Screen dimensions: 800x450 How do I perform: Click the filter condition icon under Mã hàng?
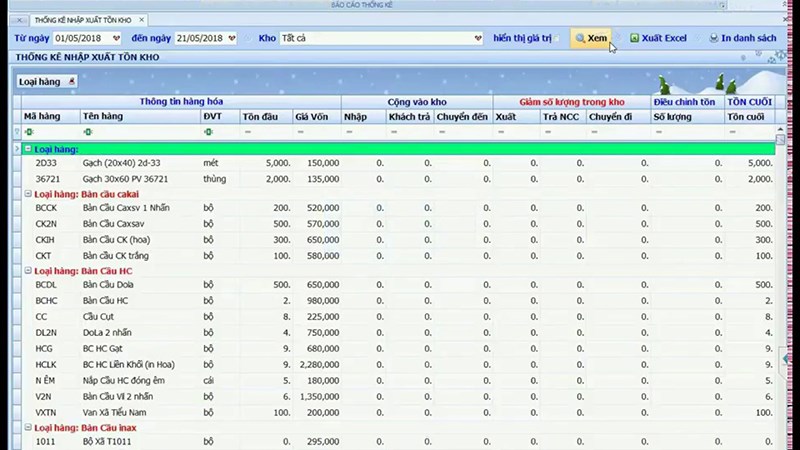[x=29, y=132]
